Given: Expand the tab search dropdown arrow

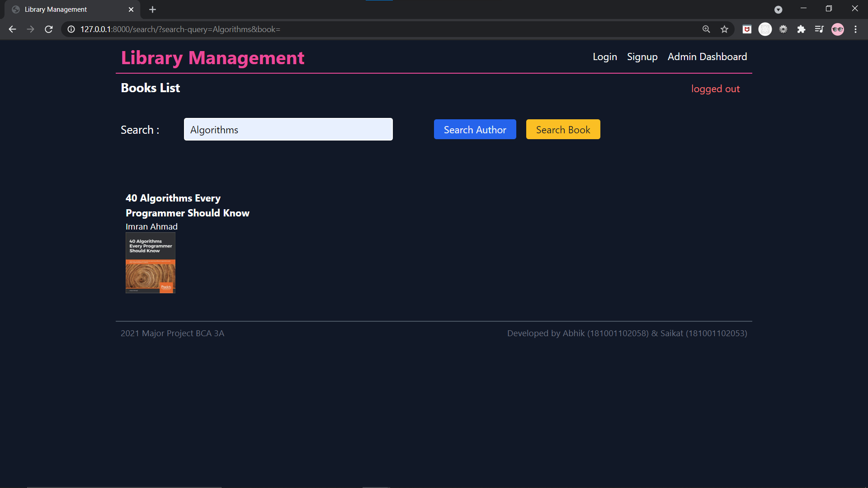Looking at the screenshot, I should point(778,9).
